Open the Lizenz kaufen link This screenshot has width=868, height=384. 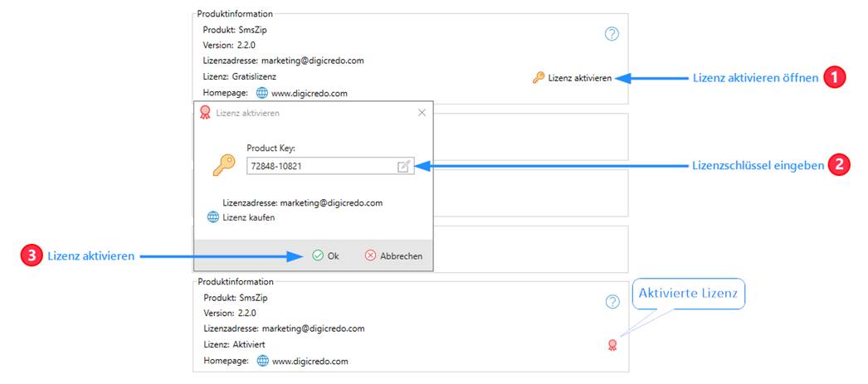tap(248, 217)
